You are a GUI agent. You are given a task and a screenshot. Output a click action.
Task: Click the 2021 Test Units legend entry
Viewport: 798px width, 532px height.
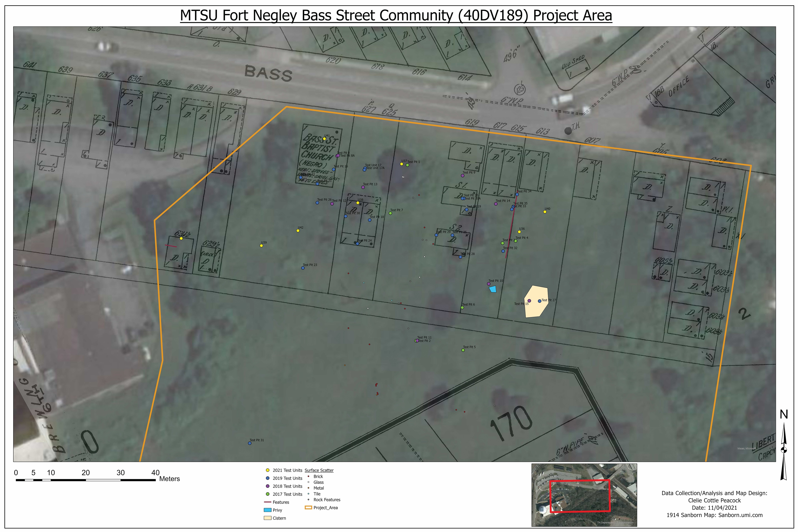[284, 470]
